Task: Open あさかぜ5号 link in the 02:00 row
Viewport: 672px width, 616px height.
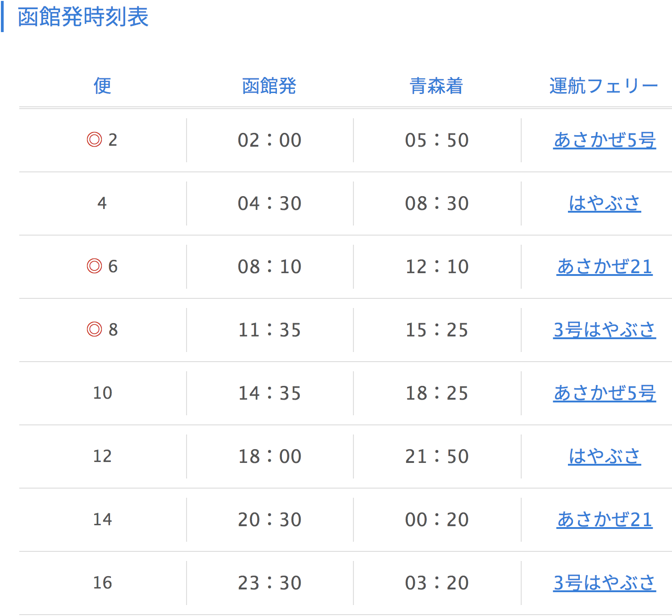Action: coord(605,140)
